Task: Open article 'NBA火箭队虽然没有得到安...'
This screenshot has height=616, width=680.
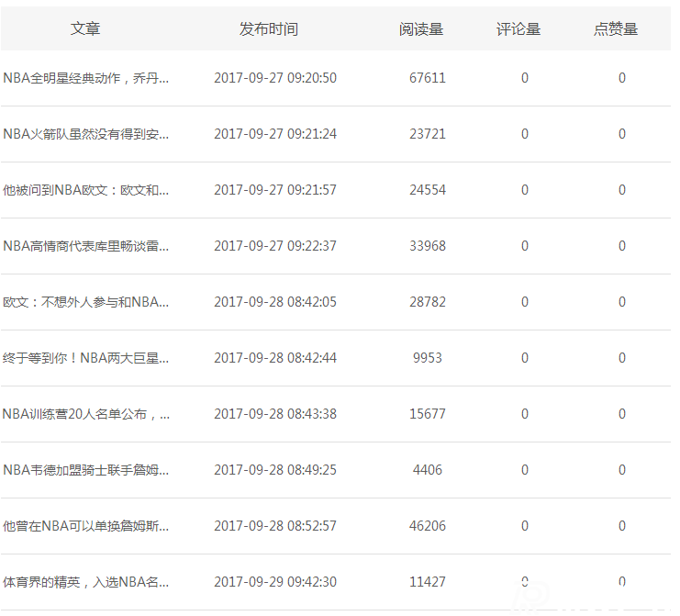Action: 86,134
